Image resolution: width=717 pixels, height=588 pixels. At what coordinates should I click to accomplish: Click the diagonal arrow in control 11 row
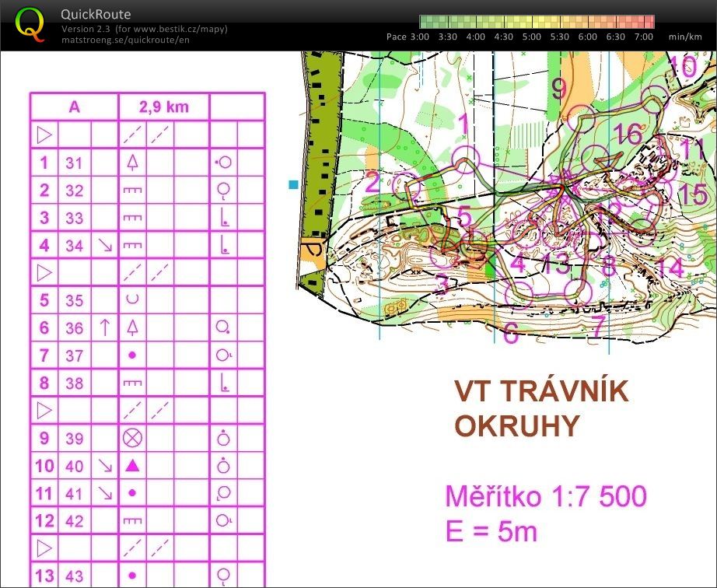[105, 493]
